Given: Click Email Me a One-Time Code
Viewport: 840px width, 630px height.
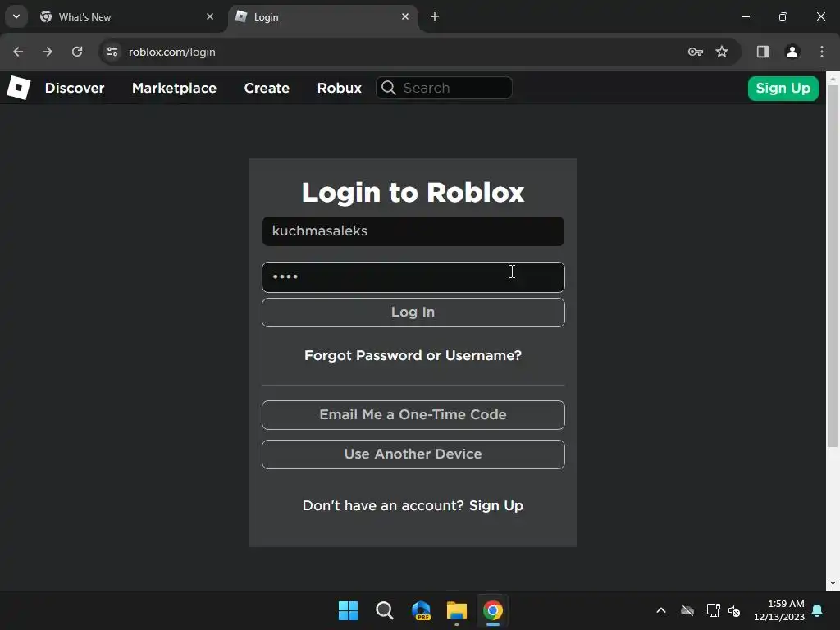Looking at the screenshot, I should (x=413, y=414).
